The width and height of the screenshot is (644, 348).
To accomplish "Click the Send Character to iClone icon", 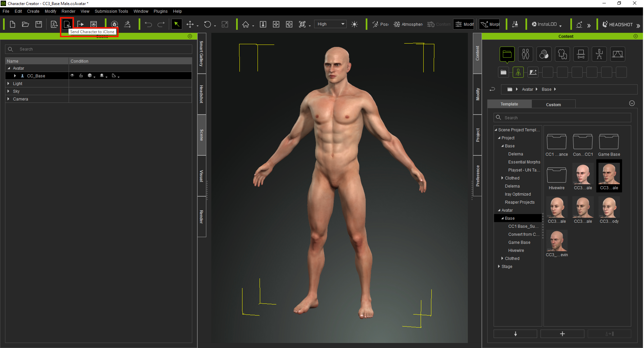I will tap(67, 24).
